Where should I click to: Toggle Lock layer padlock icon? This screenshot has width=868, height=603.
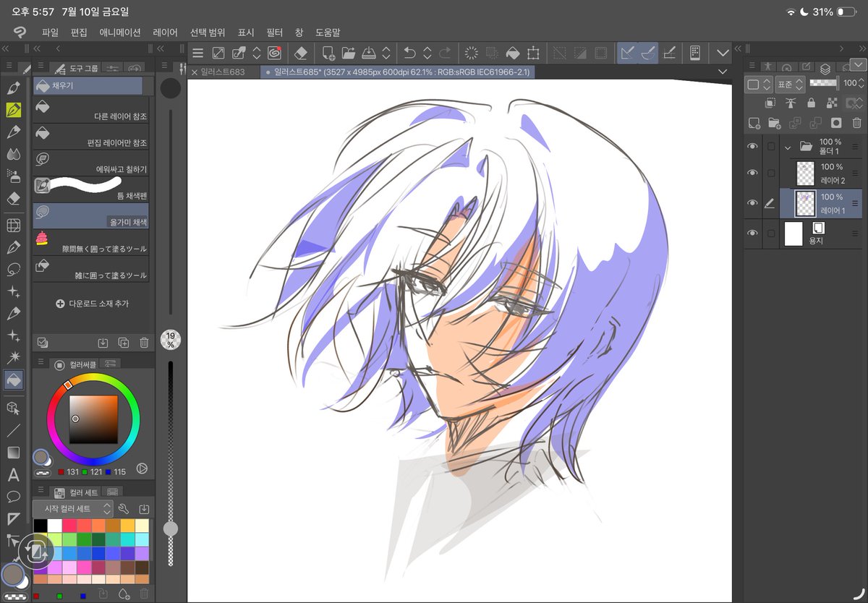812,103
